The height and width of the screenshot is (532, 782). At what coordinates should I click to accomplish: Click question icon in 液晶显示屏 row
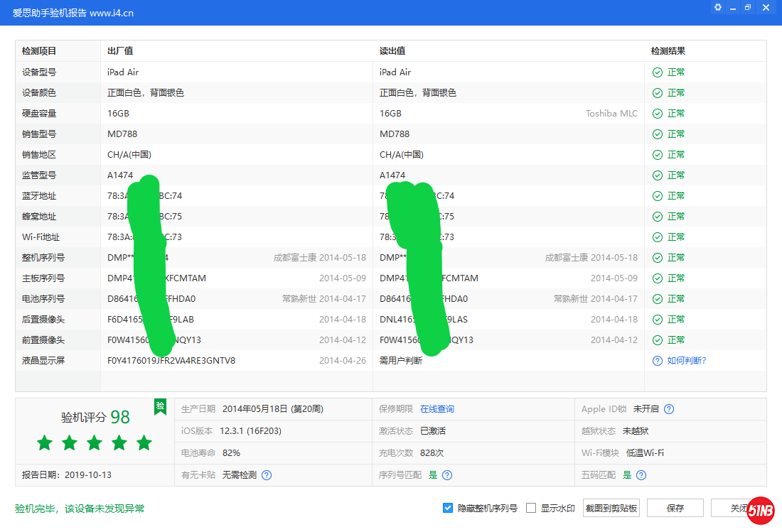[658, 361]
